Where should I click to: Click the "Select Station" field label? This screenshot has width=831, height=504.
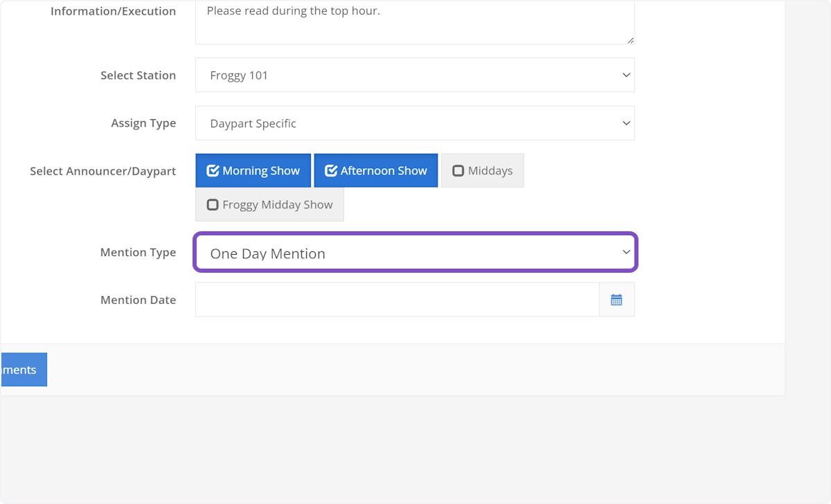coord(138,75)
